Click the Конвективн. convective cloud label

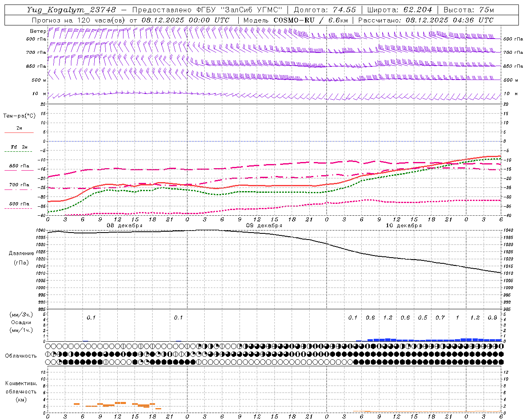point(21,383)
